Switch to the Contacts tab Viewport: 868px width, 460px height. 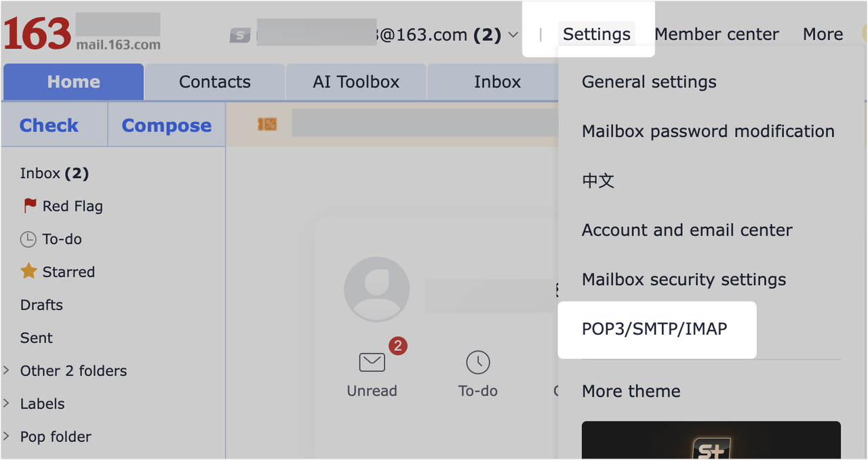(x=214, y=82)
